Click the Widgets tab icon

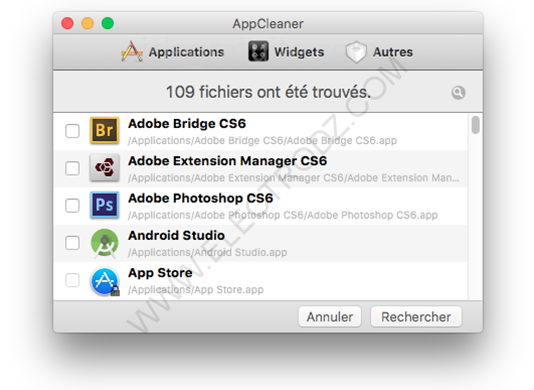click(x=258, y=51)
